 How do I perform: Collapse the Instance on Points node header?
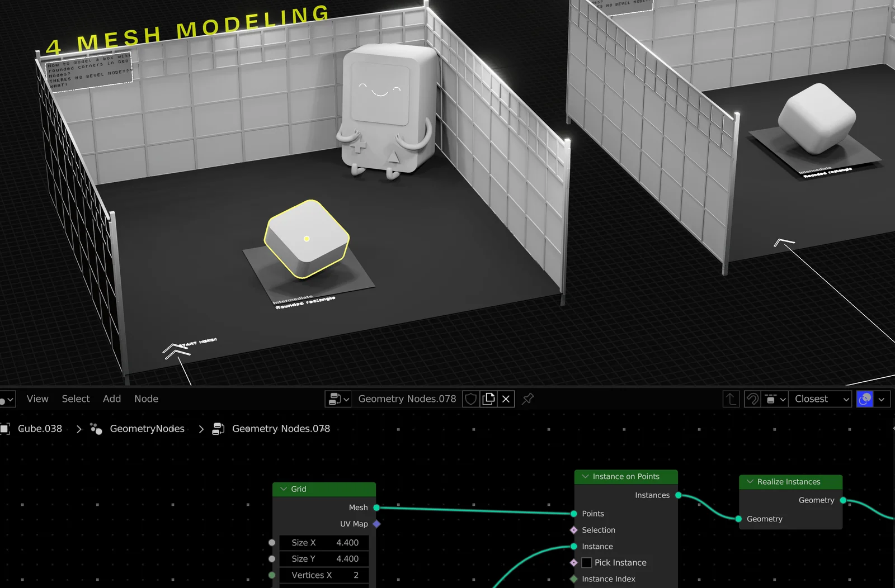(x=585, y=476)
